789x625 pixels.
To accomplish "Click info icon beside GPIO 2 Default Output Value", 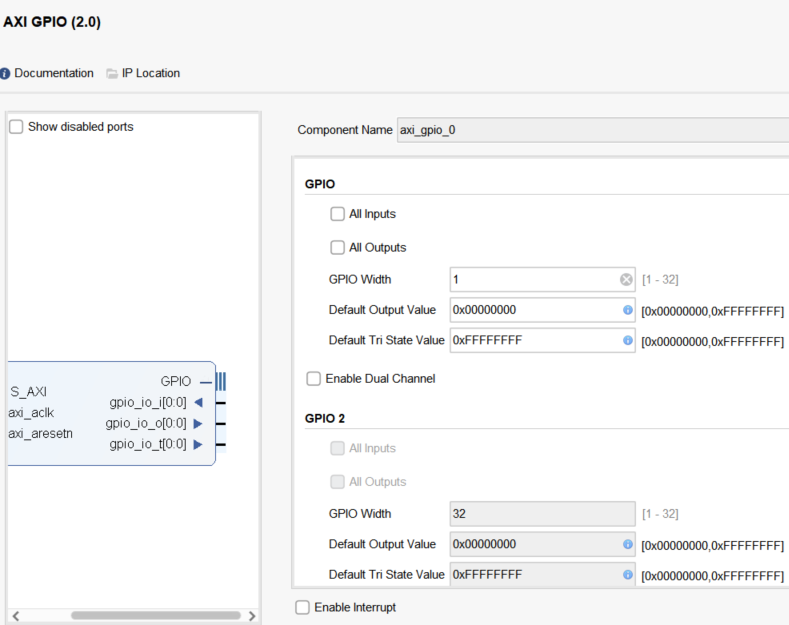I will (x=627, y=544).
